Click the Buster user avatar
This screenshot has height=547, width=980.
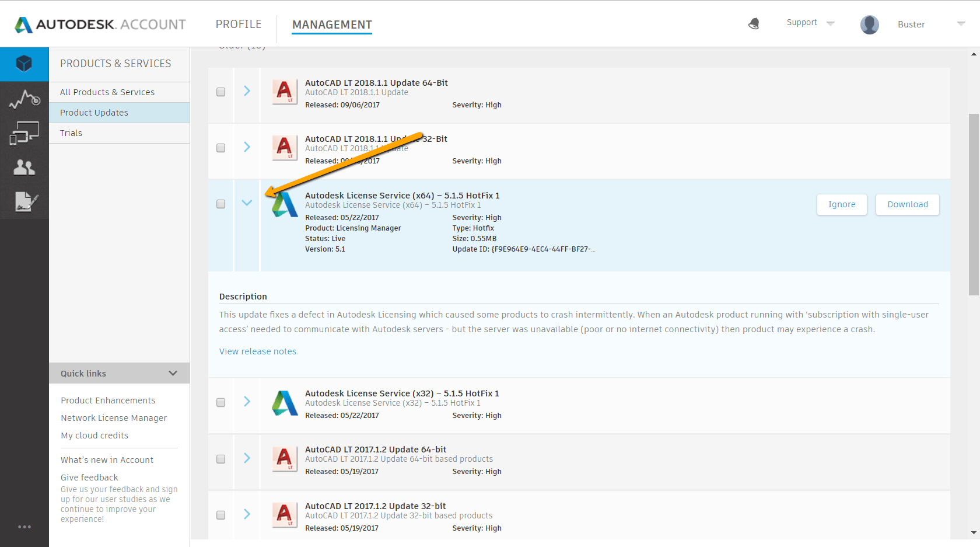coord(869,25)
